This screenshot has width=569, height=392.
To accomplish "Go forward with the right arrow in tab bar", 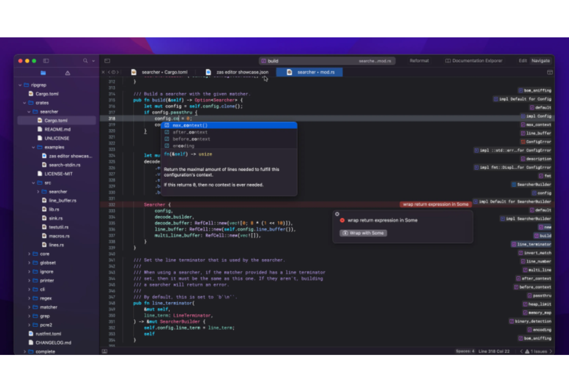I will [x=118, y=72].
